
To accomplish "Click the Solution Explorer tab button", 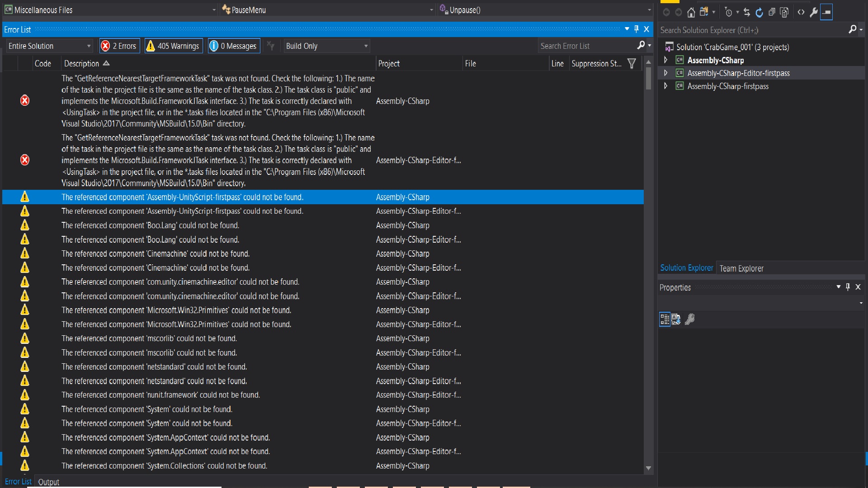I will (x=687, y=267).
